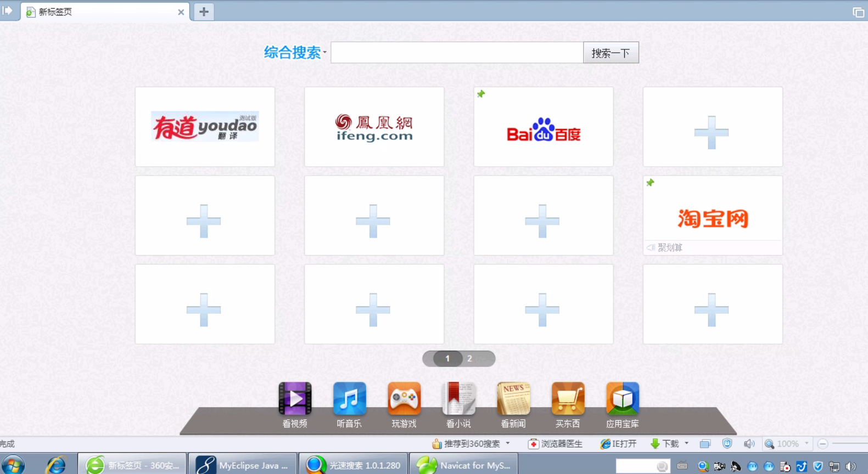Switch to speed dial page 1

[447, 358]
